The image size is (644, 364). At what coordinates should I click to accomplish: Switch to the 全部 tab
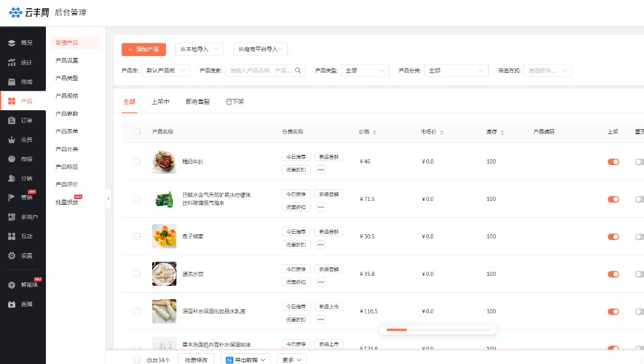point(130,101)
